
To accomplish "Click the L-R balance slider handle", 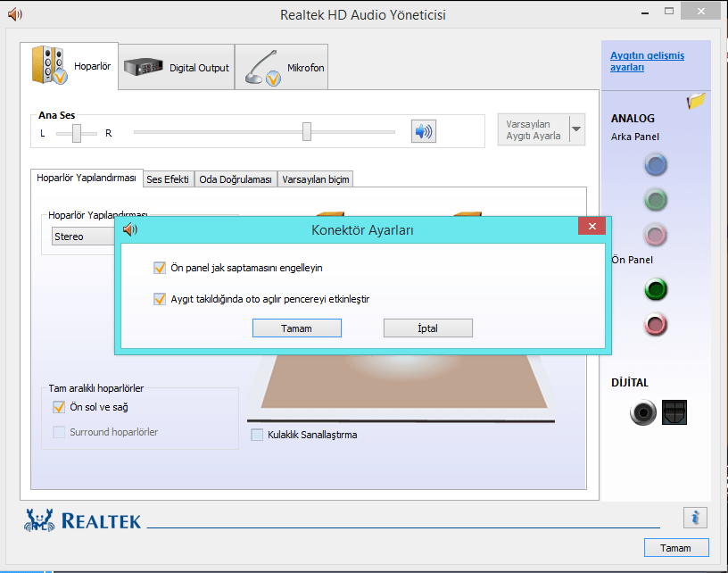I will tap(77, 133).
